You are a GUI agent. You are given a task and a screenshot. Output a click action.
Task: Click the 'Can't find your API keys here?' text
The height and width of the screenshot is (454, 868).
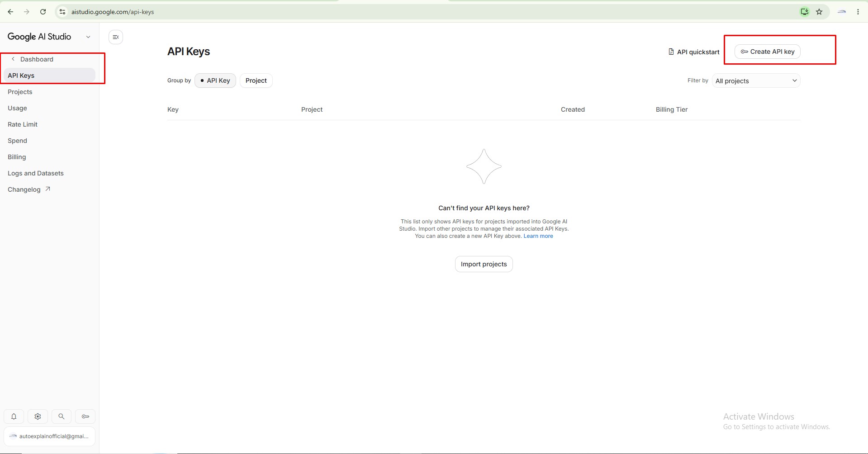[484, 208]
